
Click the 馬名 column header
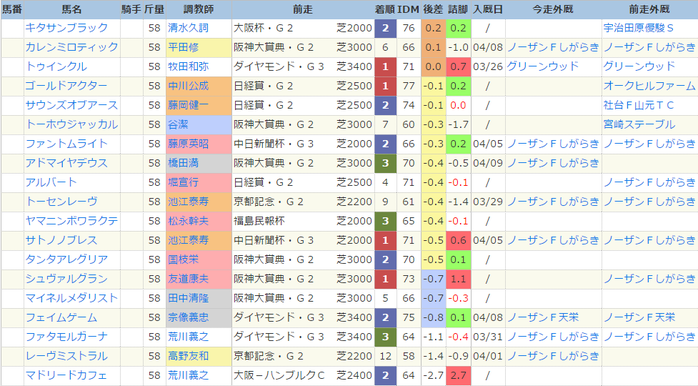(x=72, y=9)
